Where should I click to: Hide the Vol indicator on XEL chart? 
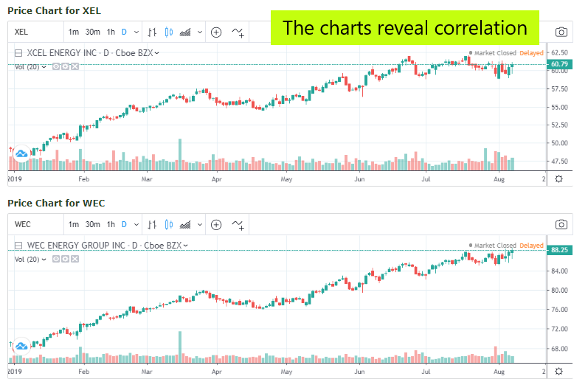point(56,66)
